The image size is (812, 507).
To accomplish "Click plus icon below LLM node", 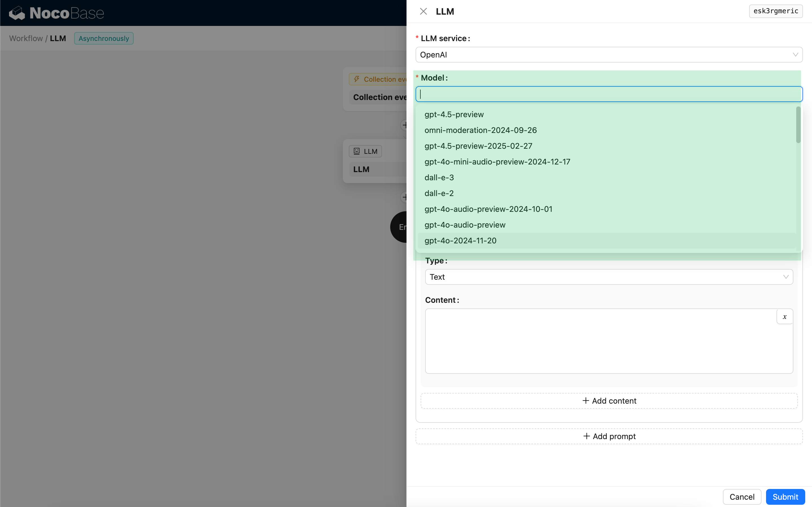I will [x=404, y=197].
